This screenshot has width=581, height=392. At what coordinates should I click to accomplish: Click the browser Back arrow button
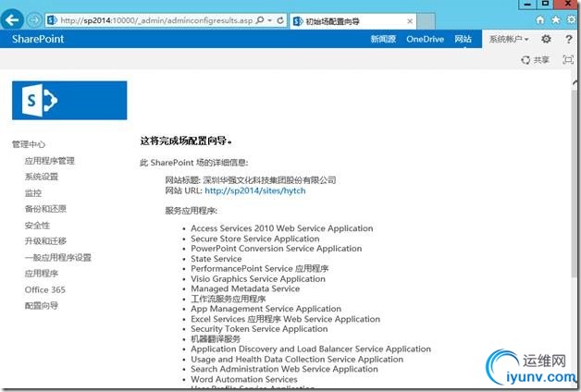[12, 20]
